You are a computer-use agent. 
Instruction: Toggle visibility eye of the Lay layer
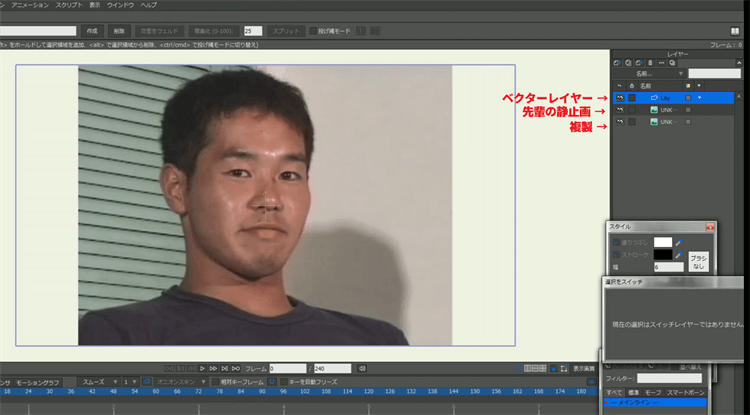point(620,98)
